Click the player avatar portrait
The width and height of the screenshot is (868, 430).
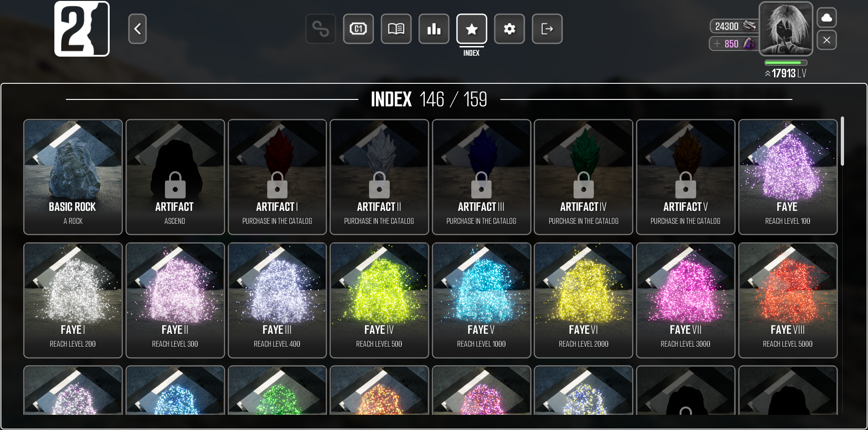point(786,29)
